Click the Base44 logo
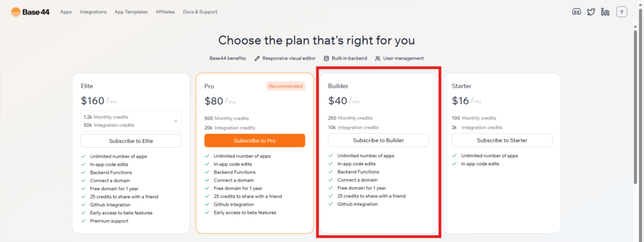Screen dimensions: 644x242 point(30,12)
